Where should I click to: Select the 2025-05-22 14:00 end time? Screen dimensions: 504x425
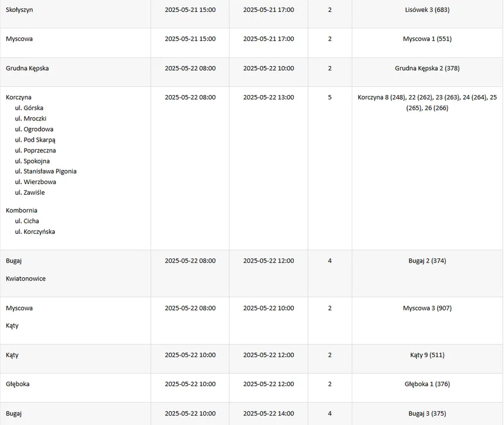tap(269, 414)
